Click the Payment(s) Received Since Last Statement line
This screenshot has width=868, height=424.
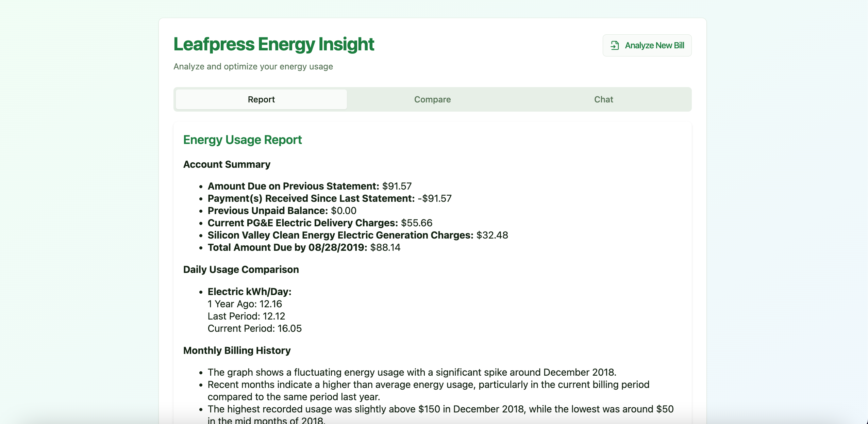tap(329, 198)
